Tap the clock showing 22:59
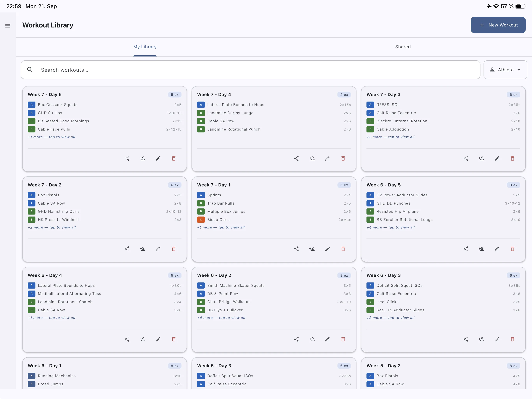This screenshot has height=399, width=532. 14,6
